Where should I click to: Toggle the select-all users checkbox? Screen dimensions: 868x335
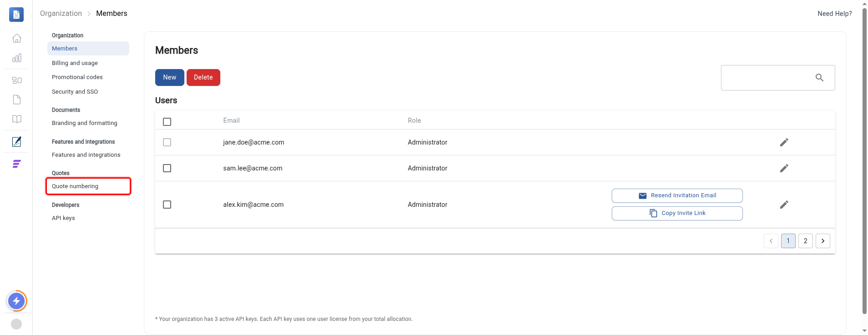coord(167,122)
